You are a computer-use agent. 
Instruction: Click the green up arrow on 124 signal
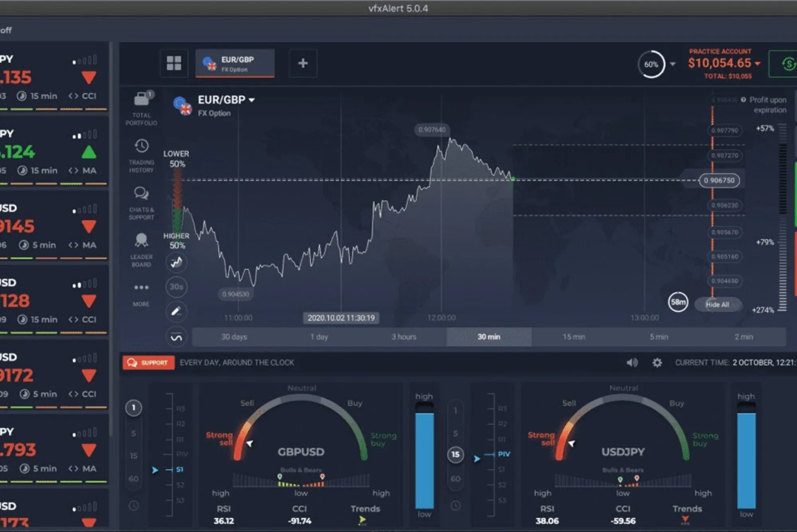coord(89,152)
